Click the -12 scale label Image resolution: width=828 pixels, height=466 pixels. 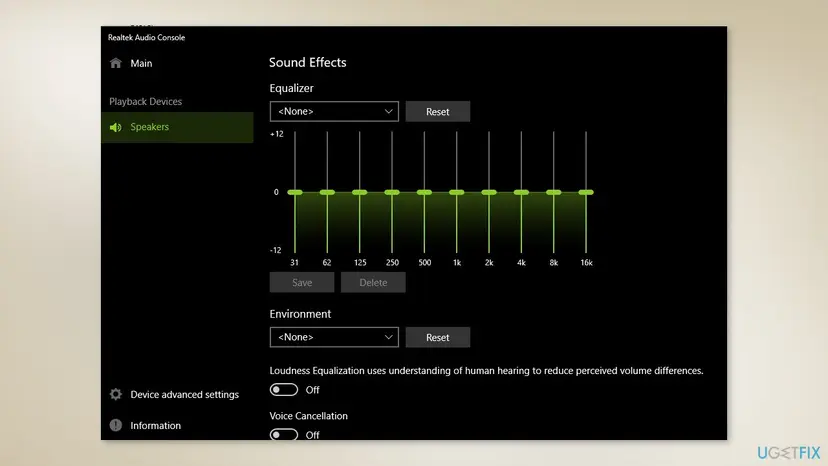[x=276, y=250]
